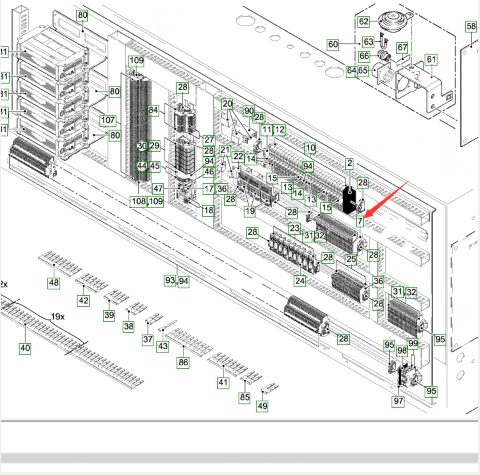
Task: Click part label 97 near bottom right
Action: coord(398,401)
